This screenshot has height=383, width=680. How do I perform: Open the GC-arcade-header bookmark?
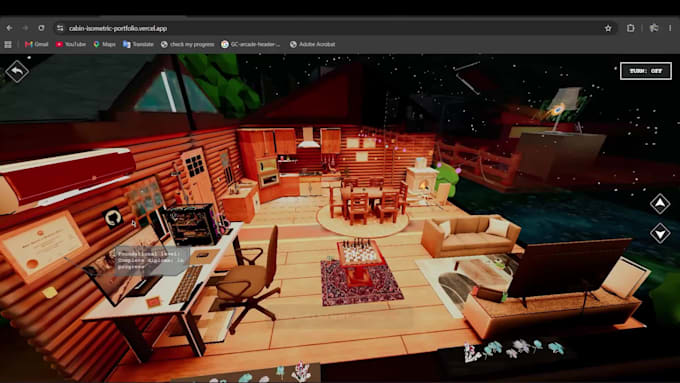(251, 44)
